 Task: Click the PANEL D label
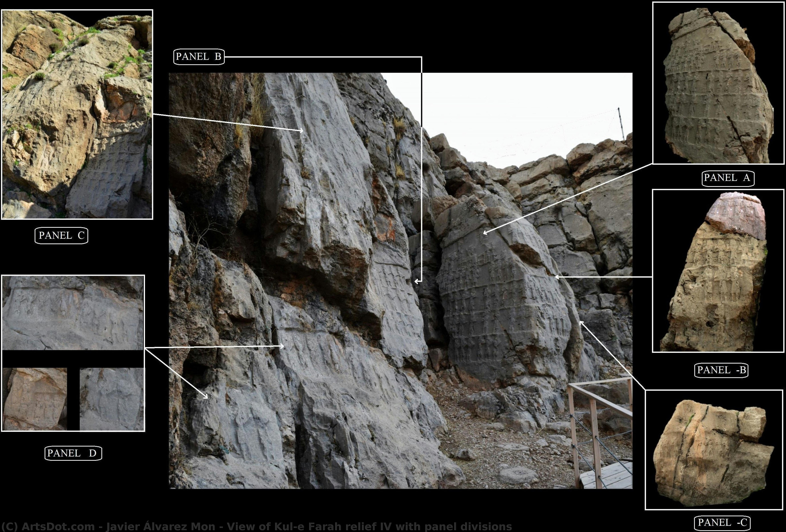tap(73, 453)
